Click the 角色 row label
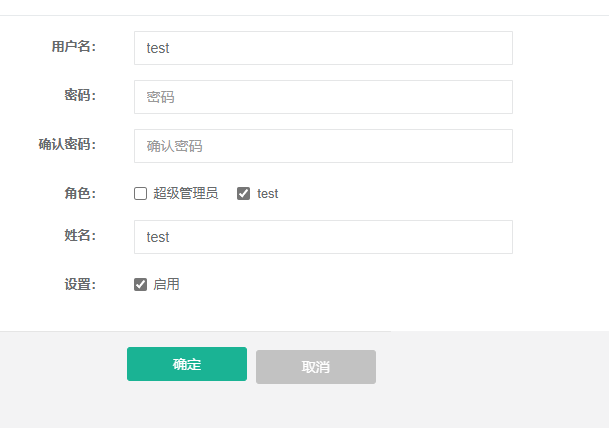Image resolution: width=609 pixels, height=428 pixels. pyautogui.click(x=80, y=193)
